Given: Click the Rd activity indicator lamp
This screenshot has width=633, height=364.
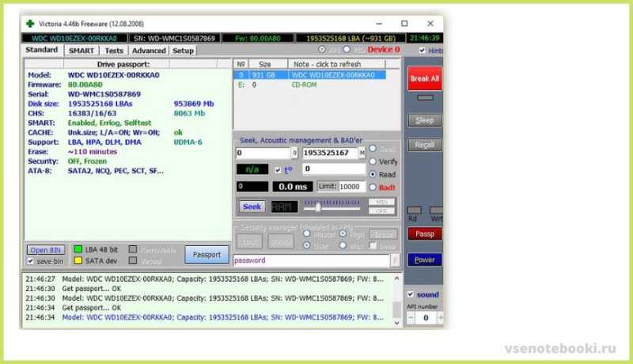Looking at the screenshot, I should tap(414, 210).
